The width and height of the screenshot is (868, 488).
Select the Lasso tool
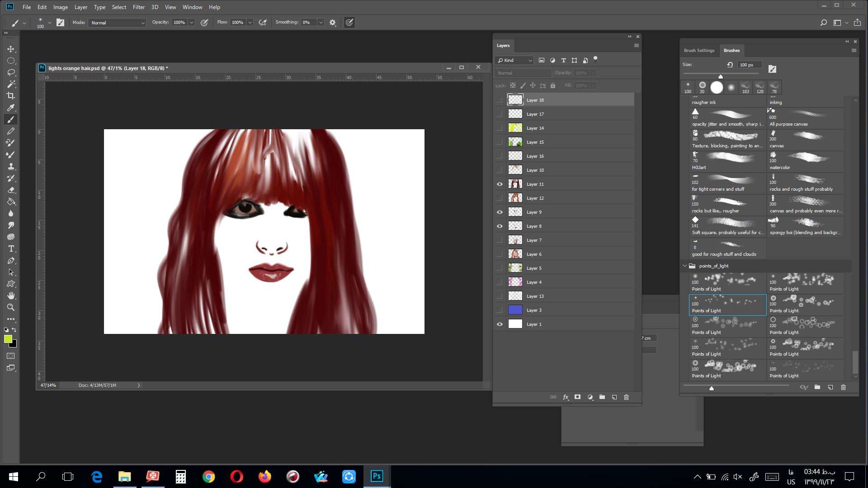coord(11,72)
